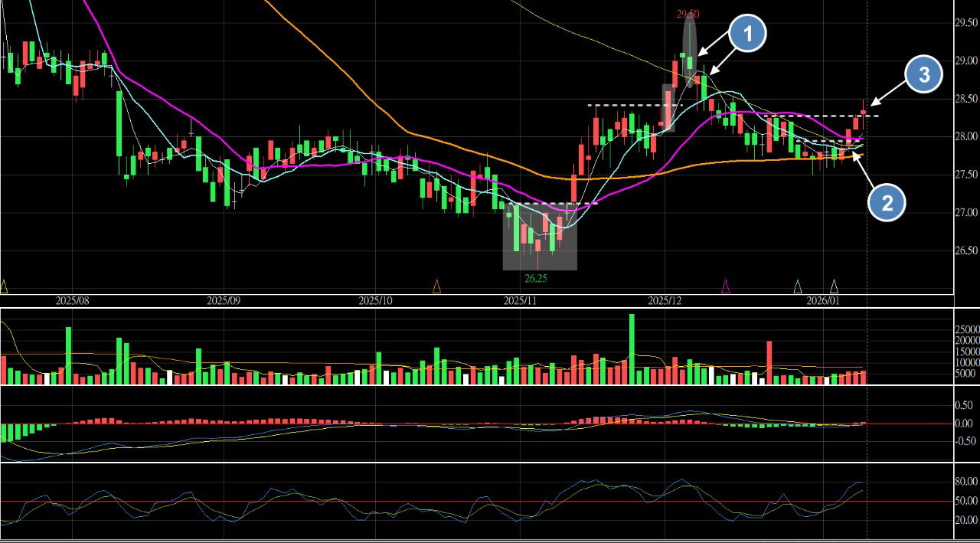
Task: Click the cyan triangle event marker
Action: (798, 287)
